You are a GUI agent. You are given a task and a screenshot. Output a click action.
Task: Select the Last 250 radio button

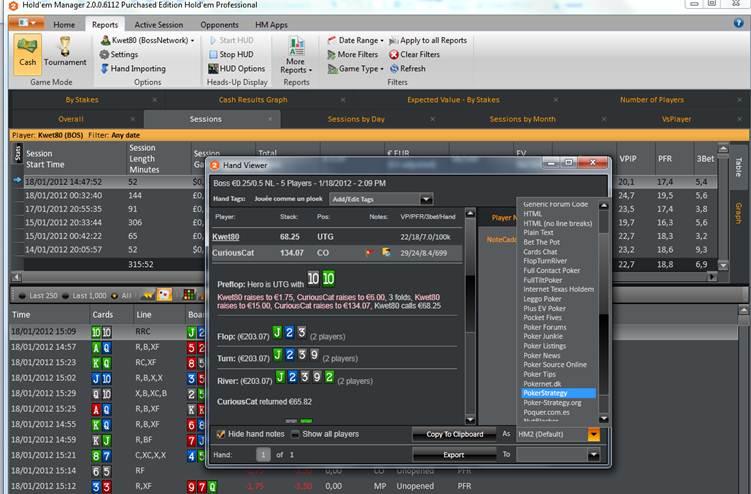tap(23, 296)
